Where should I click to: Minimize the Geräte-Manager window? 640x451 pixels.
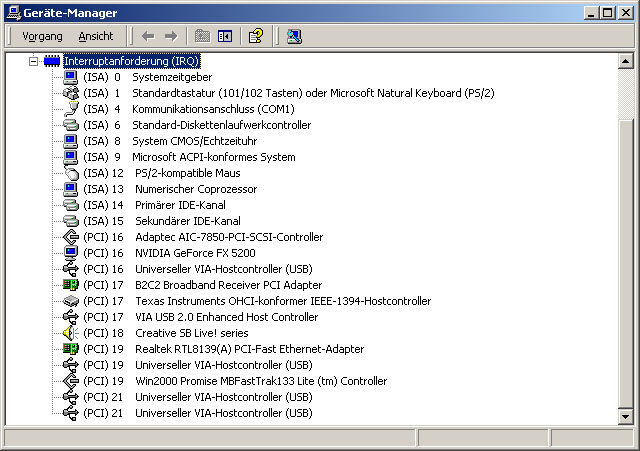pos(591,13)
